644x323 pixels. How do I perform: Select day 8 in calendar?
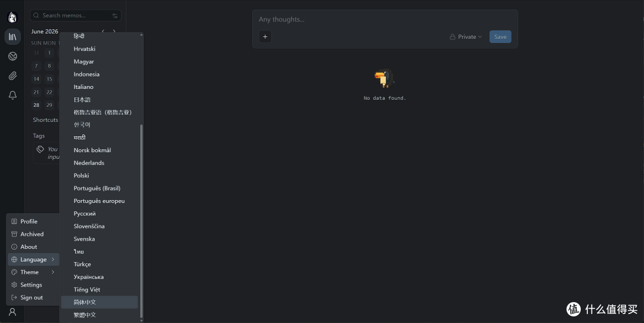coord(49,66)
